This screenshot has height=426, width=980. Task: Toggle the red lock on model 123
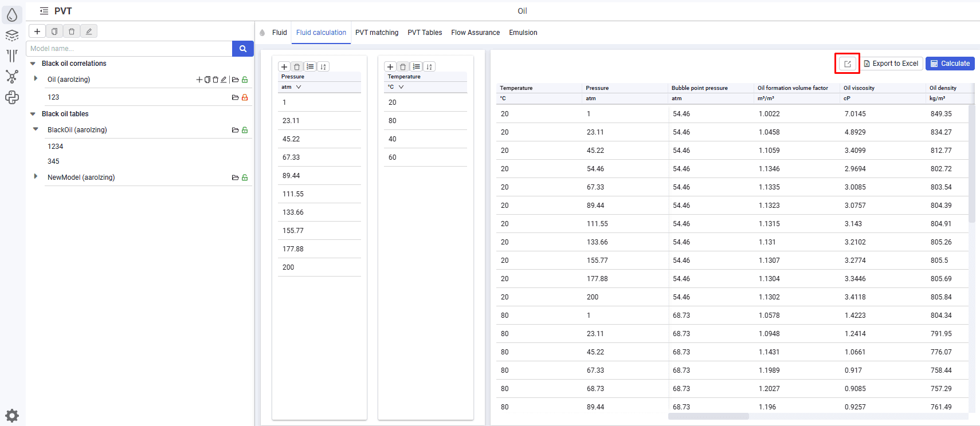[245, 97]
